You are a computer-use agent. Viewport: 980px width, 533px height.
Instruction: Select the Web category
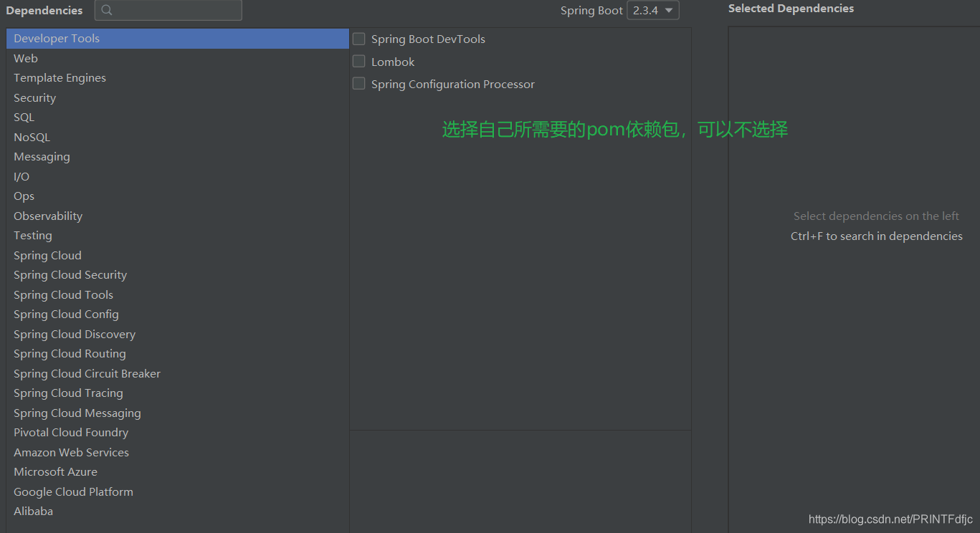tap(177, 59)
